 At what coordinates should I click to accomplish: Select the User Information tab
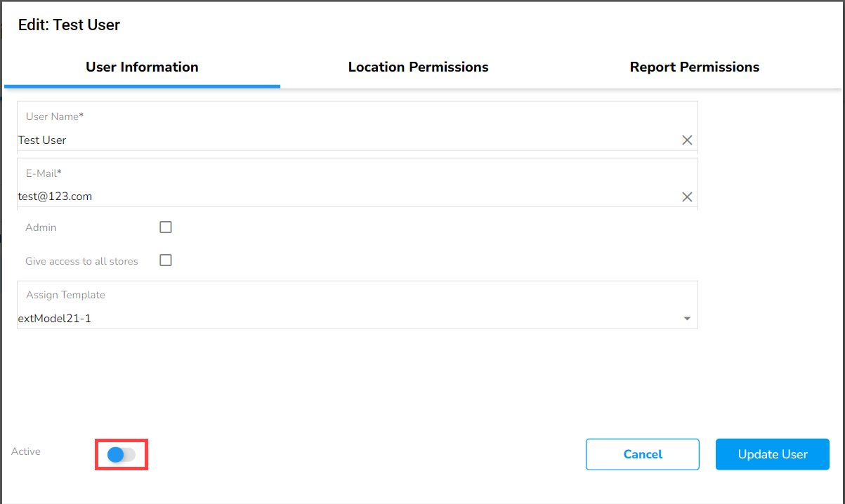[142, 67]
